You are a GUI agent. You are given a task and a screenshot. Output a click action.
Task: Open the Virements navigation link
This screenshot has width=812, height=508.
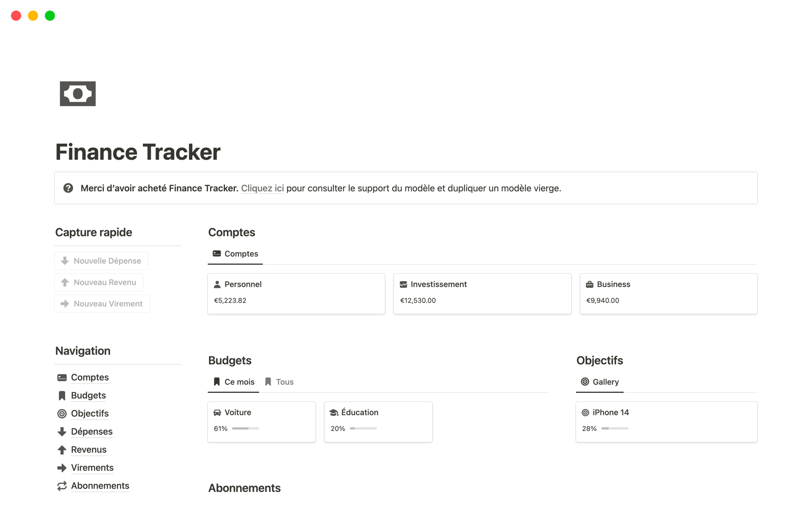pyautogui.click(x=92, y=468)
